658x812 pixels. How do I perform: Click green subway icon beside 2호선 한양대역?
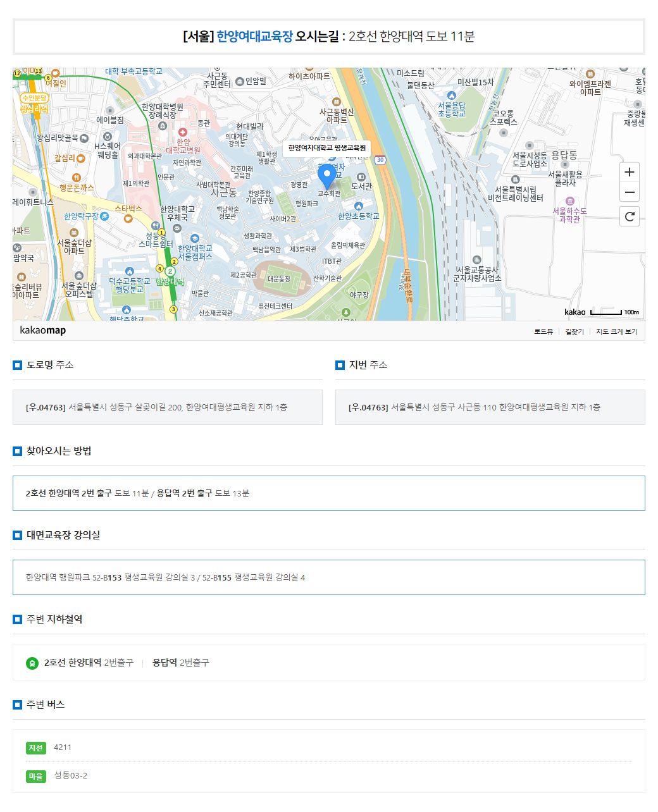(32, 663)
